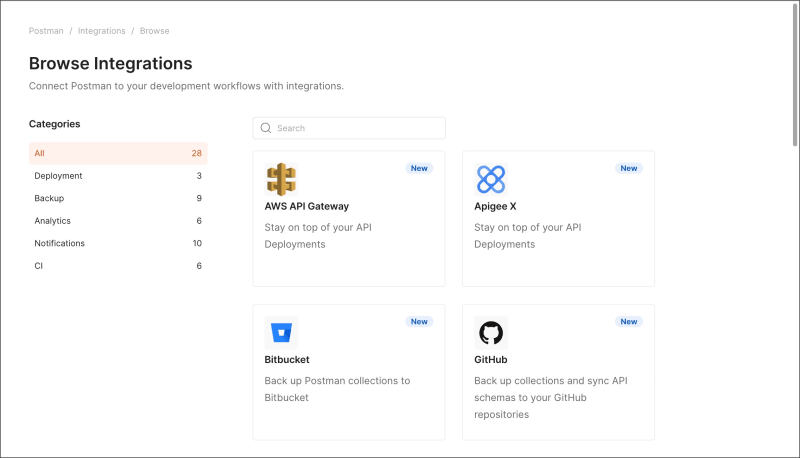Screen dimensions: 800x458
Task: Click the Bitbucket logo icon
Action: tap(281, 333)
